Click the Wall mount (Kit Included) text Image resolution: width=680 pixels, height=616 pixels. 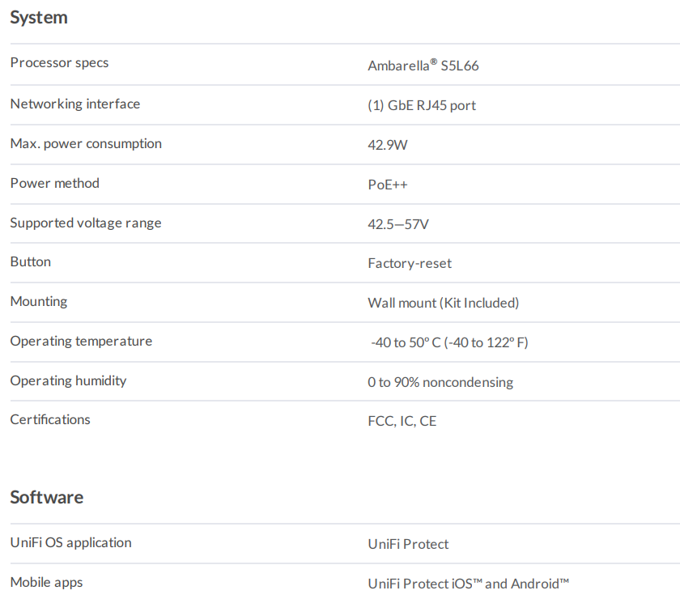[x=443, y=303]
